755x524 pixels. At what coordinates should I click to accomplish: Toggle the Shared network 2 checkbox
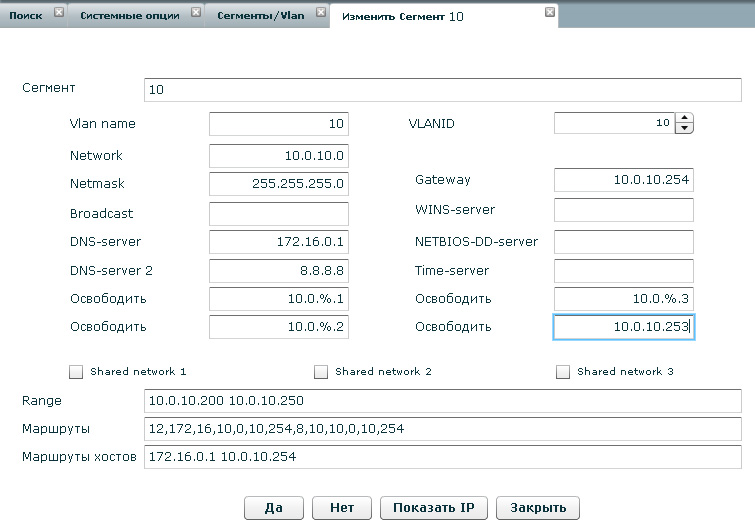pyautogui.click(x=321, y=372)
